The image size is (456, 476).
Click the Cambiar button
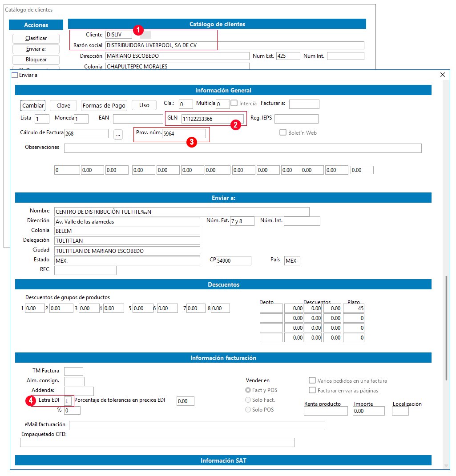click(x=33, y=105)
